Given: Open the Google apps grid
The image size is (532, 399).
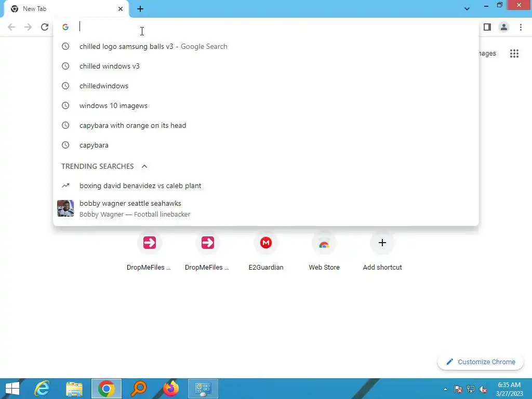Looking at the screenshot, I should pos(514,54).
